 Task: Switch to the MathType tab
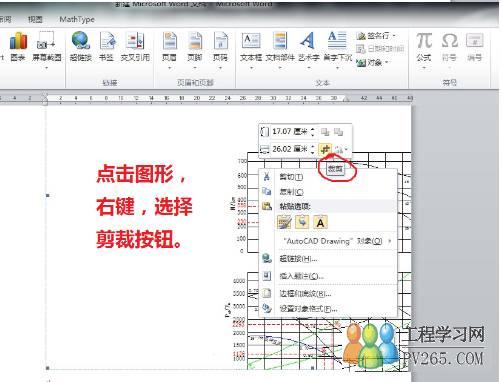pyautogui.click(x=77, y=19)
